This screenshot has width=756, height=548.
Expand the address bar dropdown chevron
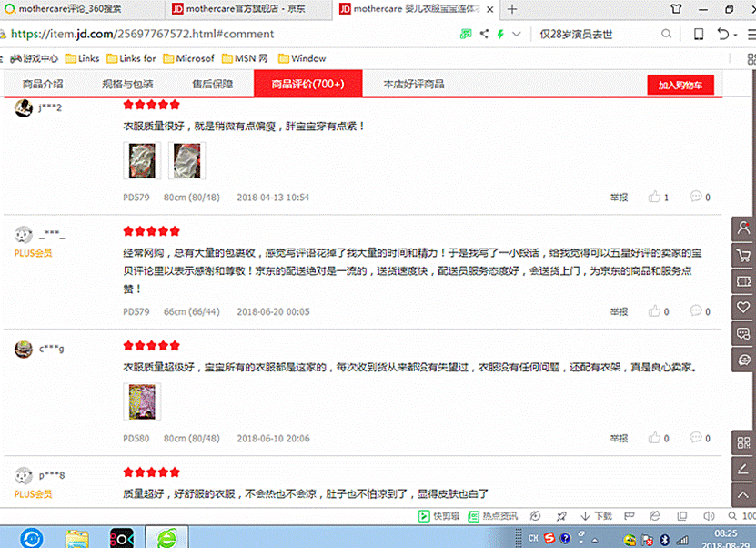click(x=516, y=35)
